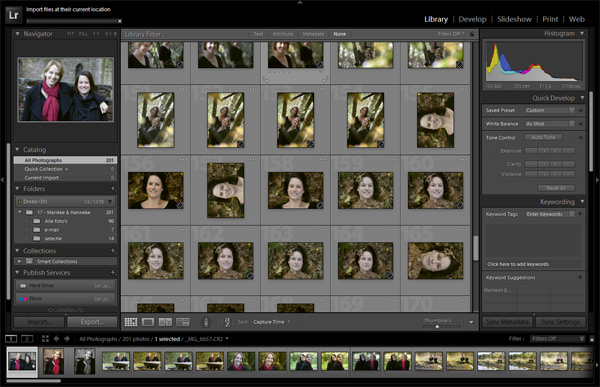This screenshot has width=600, height=387.
Task: Enable the Metadata filter in Library Filter
Action: [313, 34]
